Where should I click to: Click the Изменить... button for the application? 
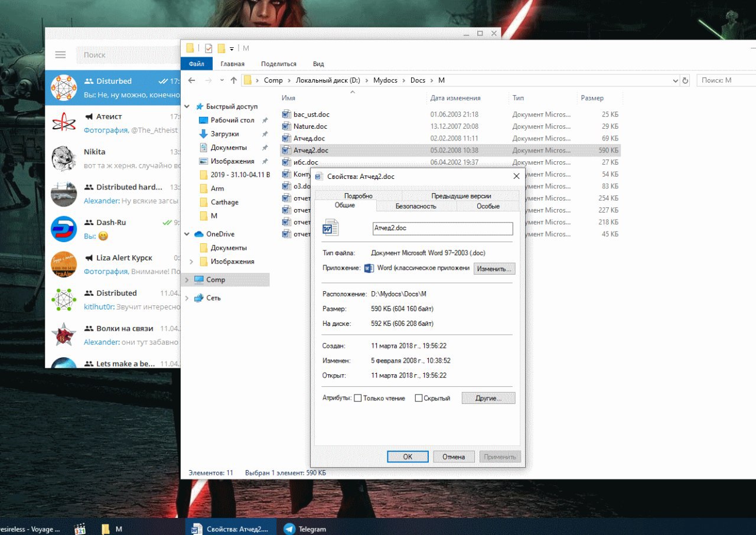point(494,269)
